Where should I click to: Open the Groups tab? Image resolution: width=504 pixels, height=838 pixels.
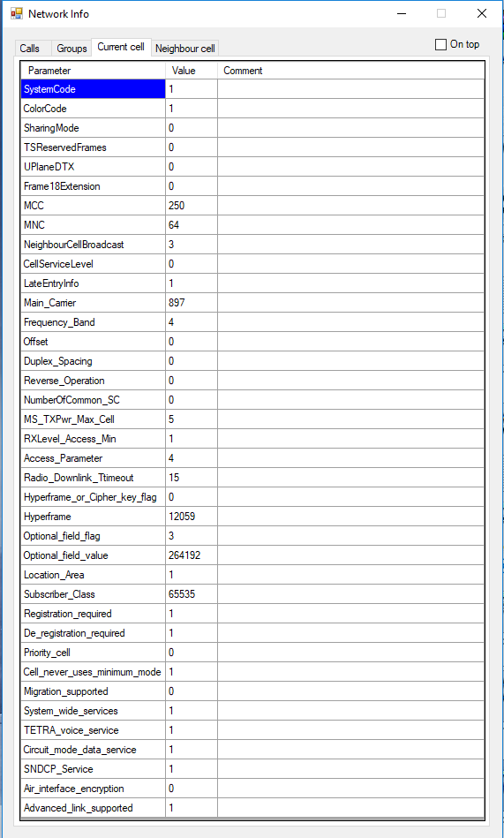point(71,48)
